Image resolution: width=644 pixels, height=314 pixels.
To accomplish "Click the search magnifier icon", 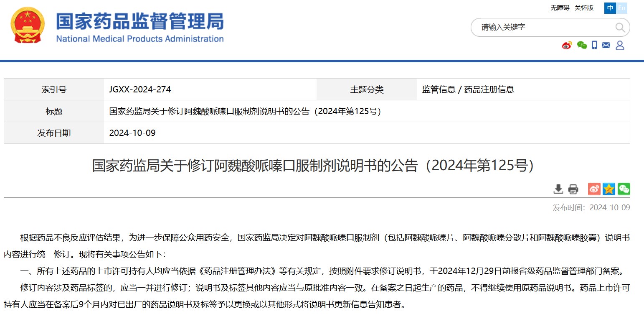I will (x=620, y=28).
